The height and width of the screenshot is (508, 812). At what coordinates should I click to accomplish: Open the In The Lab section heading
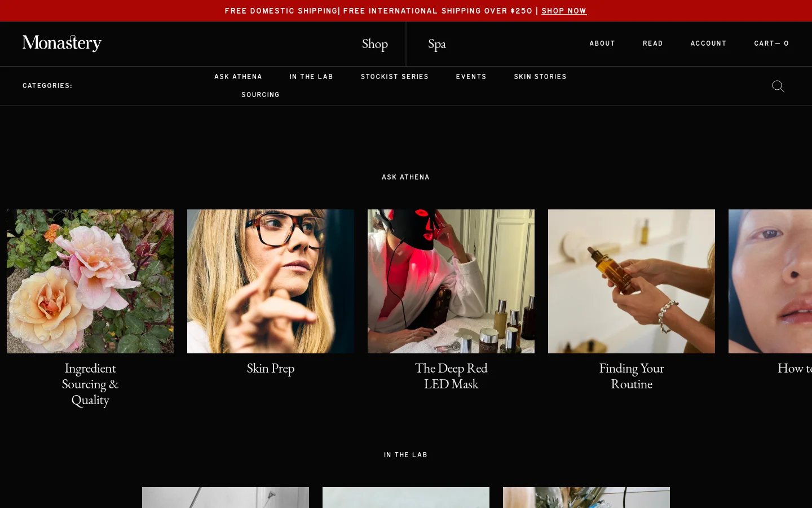(405, 455)
